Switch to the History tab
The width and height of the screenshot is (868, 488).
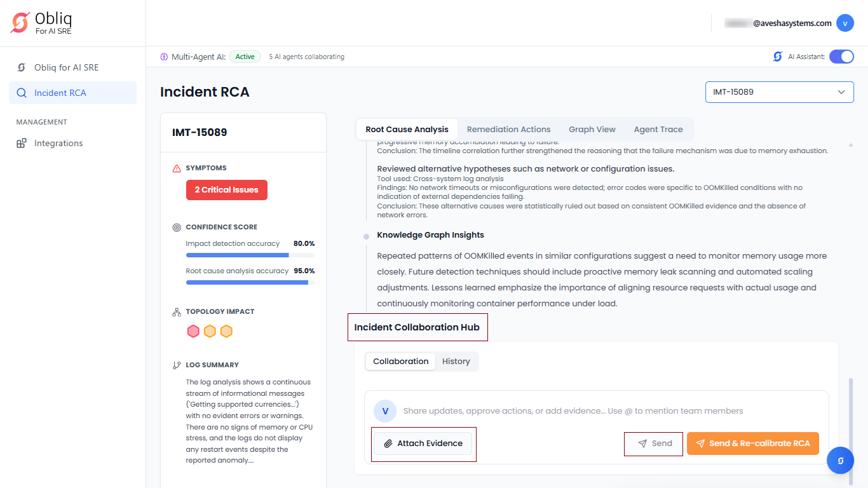coord(456,362)
